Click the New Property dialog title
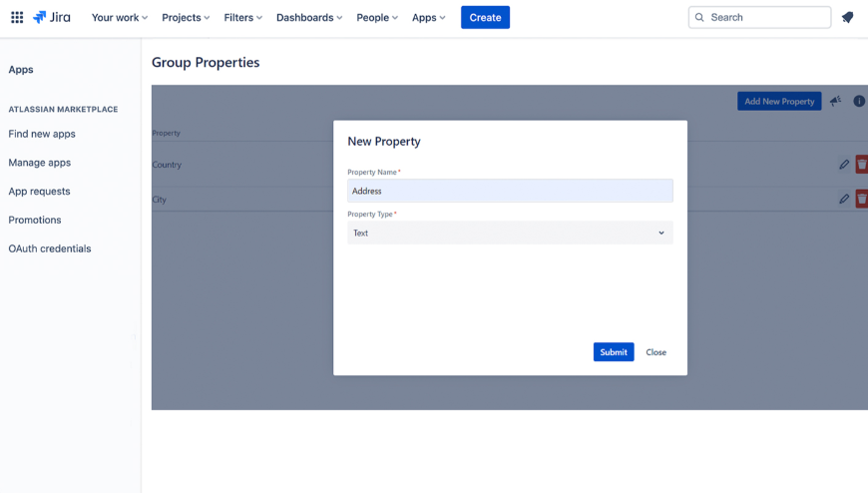 384,142
